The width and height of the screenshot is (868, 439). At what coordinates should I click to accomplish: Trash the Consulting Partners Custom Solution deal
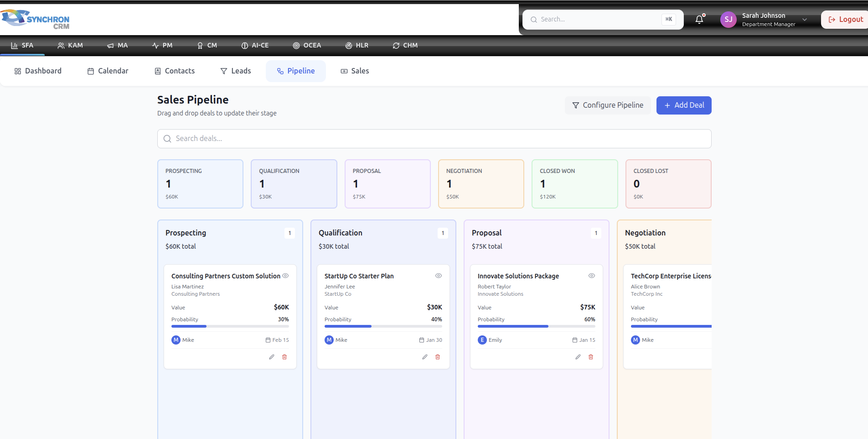coord(284,357)
